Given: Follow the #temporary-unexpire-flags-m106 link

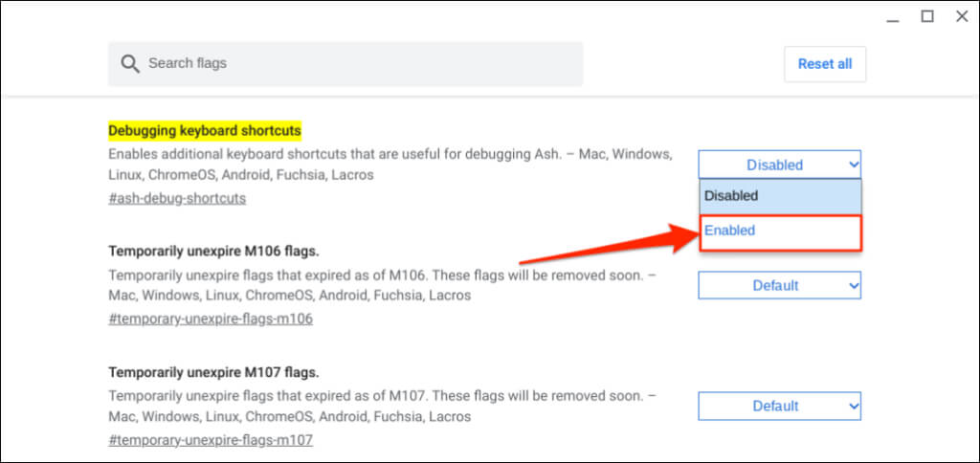Looking at the screenshot, I should (211, 319).
